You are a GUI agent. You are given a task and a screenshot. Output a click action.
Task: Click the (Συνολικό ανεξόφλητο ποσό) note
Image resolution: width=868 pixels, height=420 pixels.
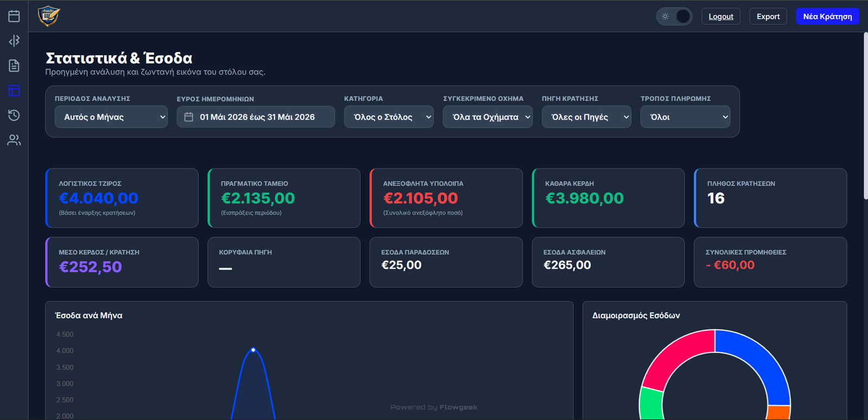(x=423, y=213)
